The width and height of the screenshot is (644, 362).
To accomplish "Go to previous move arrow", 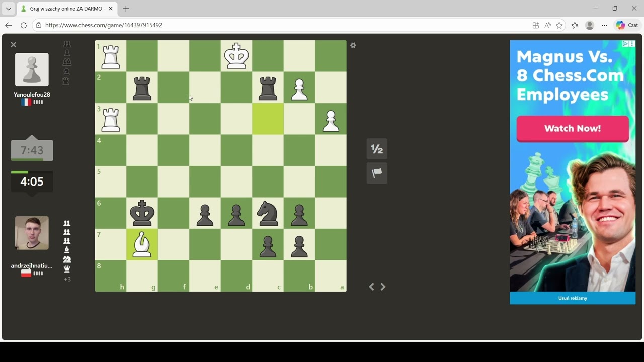I will pyautogui.click(x=371, y=287).
